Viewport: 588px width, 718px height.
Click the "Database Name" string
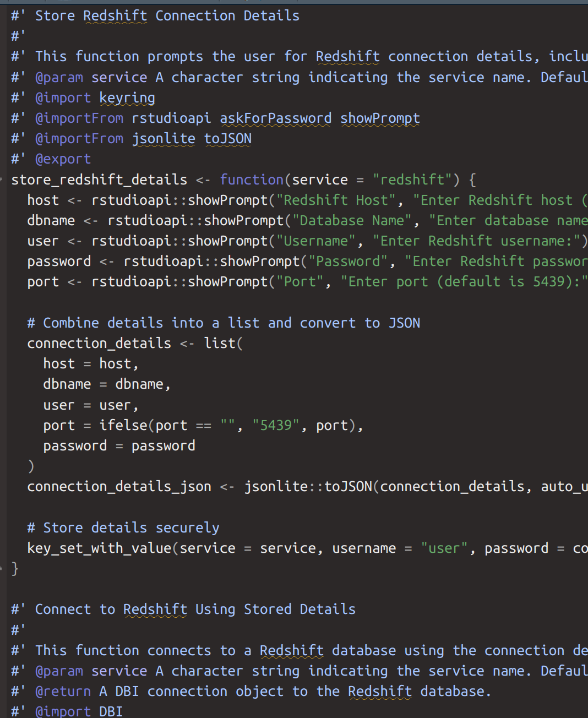point(352,221)
